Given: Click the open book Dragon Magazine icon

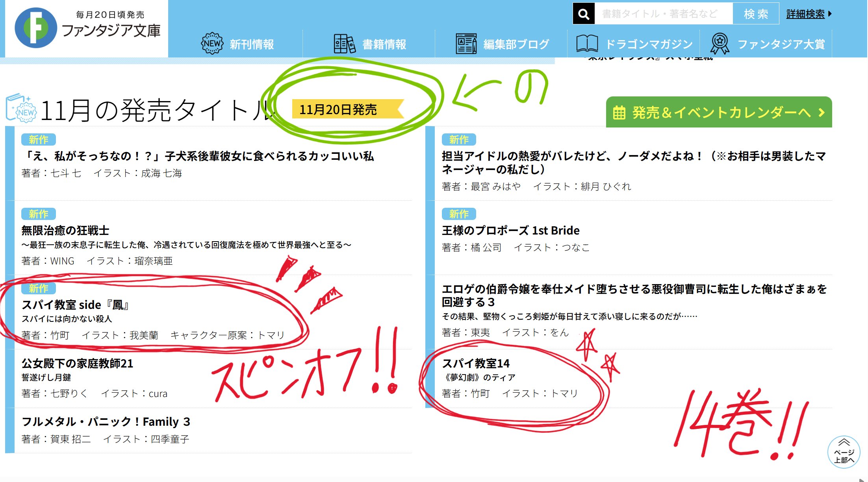Looking at the screenshot, I should [x=587, y=44].
